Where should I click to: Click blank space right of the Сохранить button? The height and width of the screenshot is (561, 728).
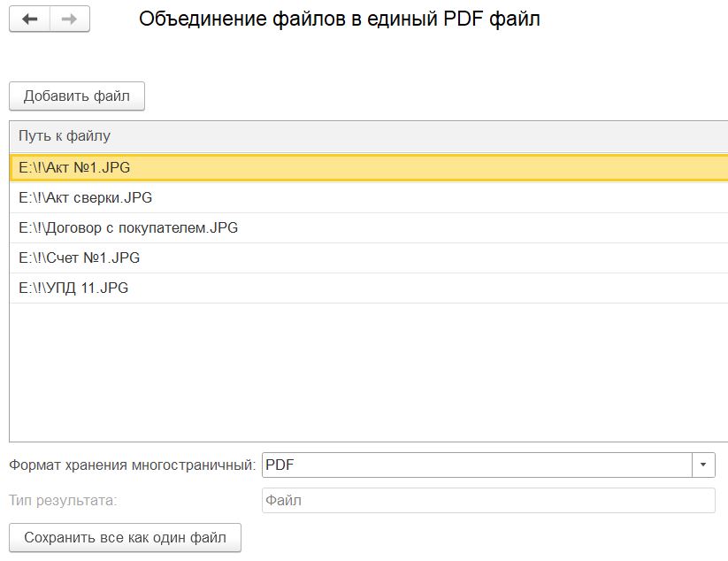click(442, 537)
